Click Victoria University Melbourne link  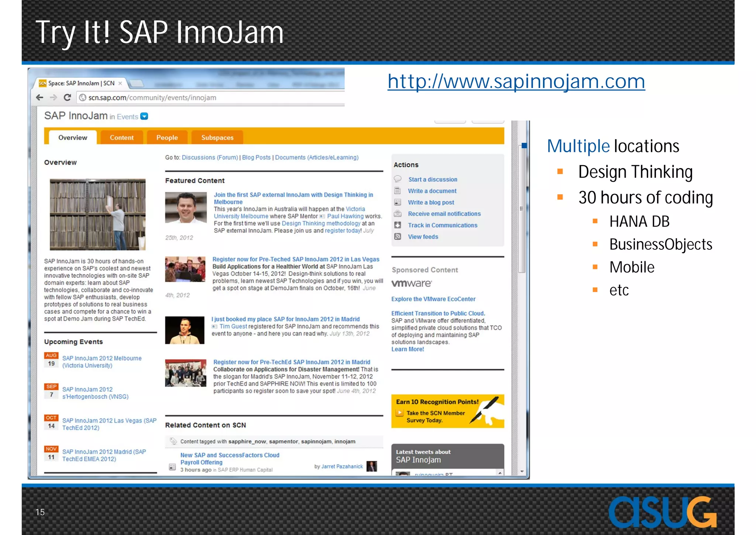click(x=289, y=212)
